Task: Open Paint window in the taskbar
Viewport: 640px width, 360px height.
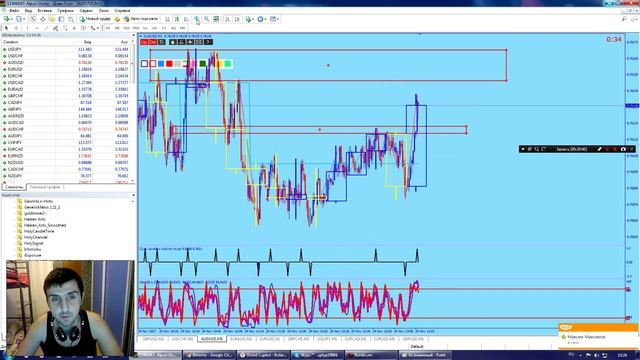Action: coord(425,355)
